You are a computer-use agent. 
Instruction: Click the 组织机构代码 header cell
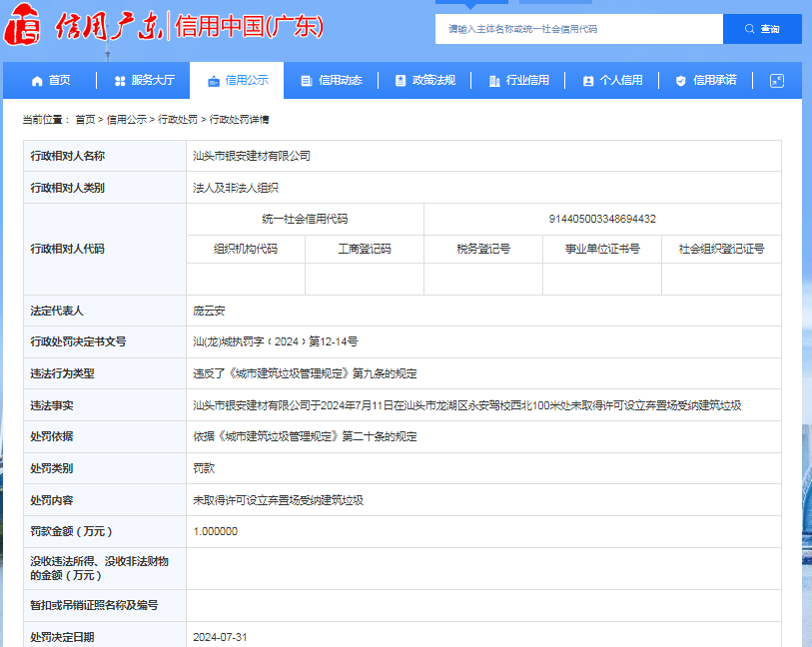pos(246,249)
